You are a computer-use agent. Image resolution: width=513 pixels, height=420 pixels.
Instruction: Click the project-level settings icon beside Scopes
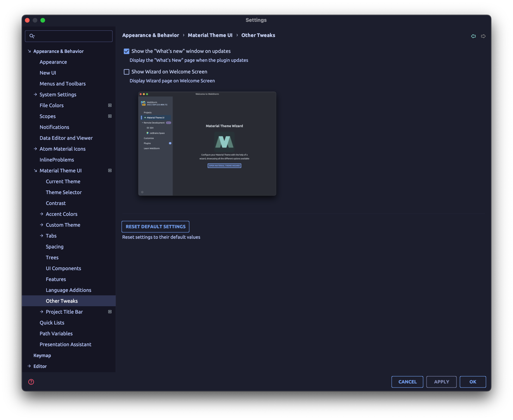point(110,116)
